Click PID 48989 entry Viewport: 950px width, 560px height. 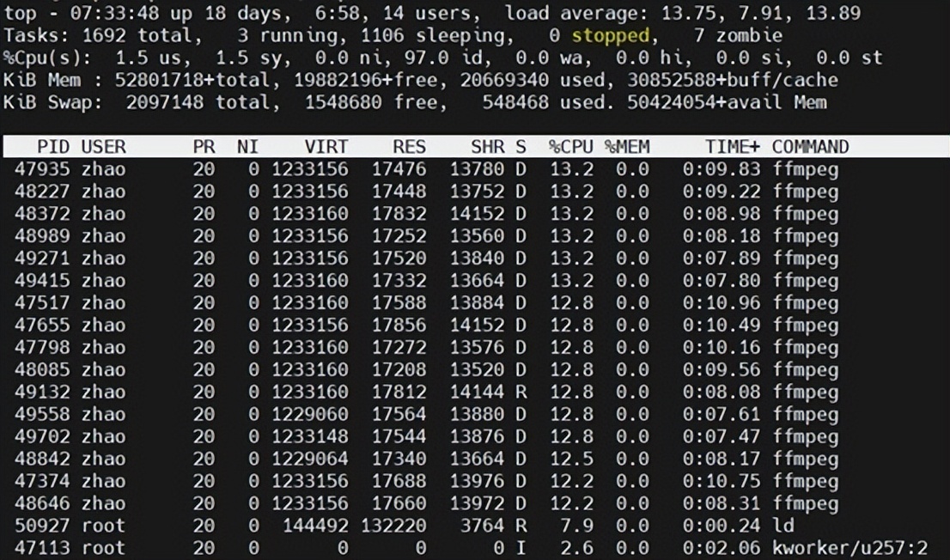tap(42, 235)
